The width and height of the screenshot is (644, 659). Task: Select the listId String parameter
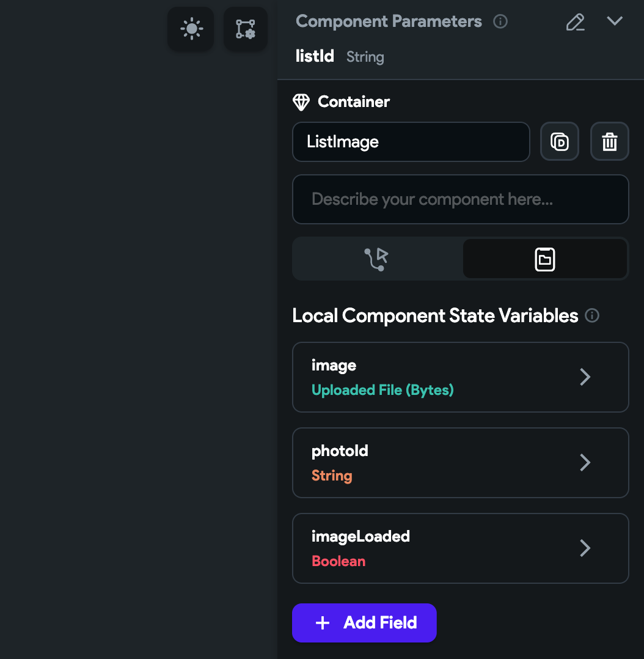pyautogui.click(x=340, y=56)
